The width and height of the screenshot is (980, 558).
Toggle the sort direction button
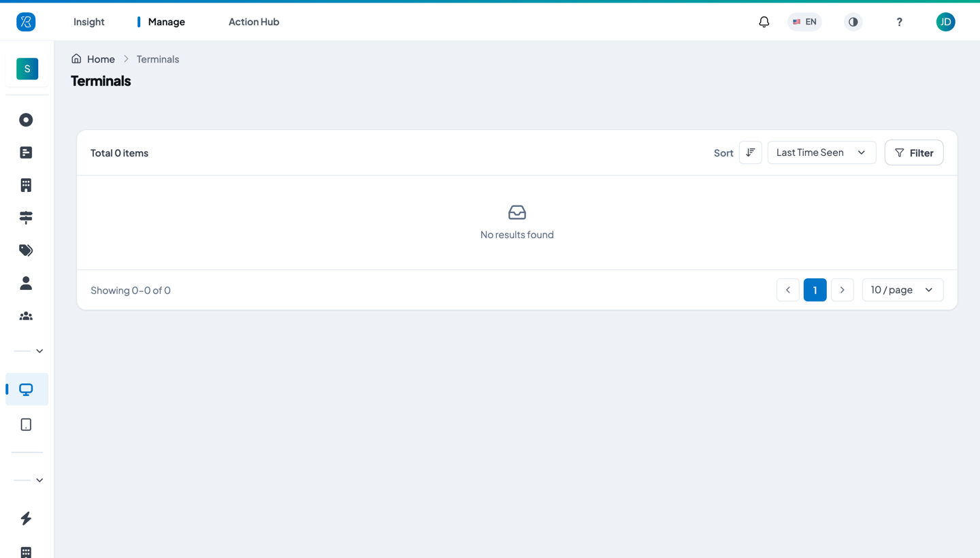pos(750,152)
